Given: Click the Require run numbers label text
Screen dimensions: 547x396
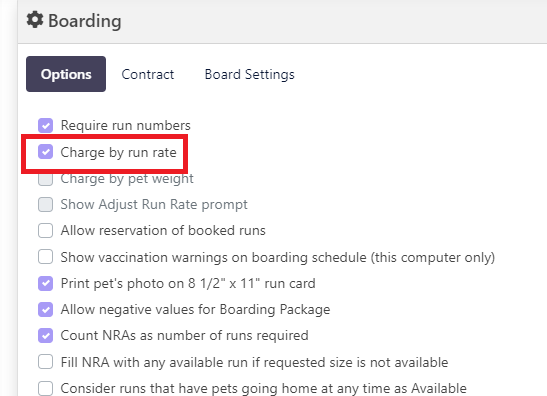Looking at the screenshot, I should [x=126, y=126].
